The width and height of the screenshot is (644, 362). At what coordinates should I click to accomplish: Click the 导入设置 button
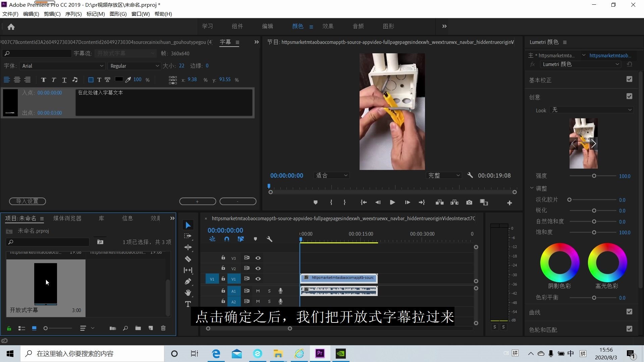point(28,201)
